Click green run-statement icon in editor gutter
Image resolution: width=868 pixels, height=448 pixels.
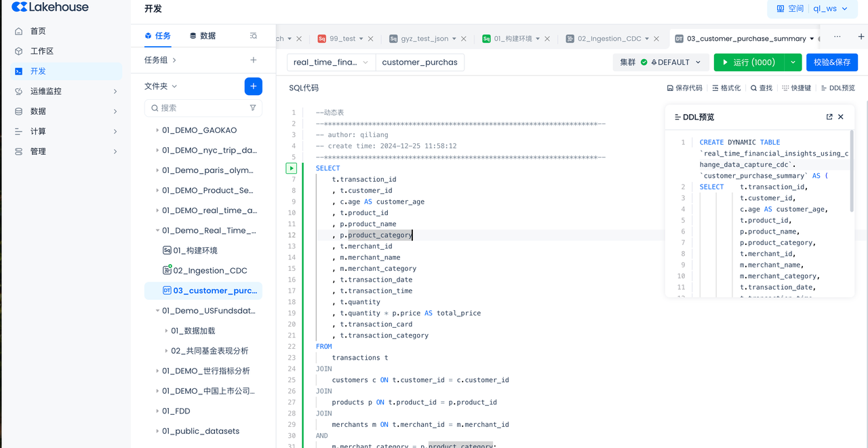tap(292, 168)
